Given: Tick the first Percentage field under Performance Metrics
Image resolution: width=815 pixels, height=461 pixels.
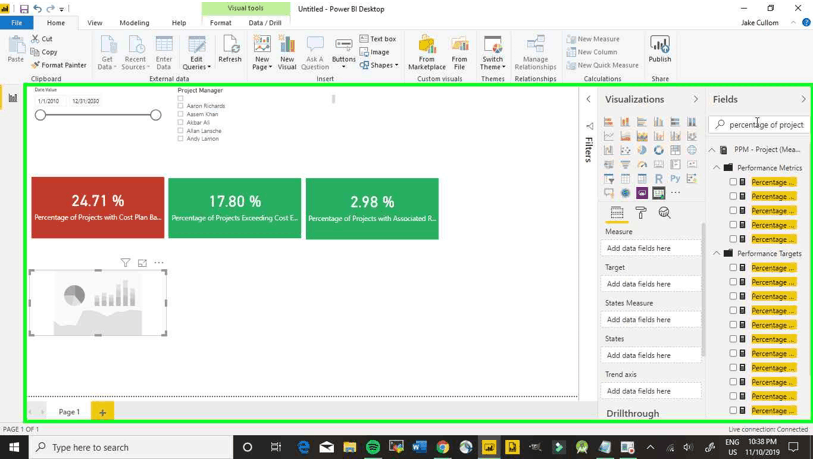Looking at the screenshot, I should pos(733,182).
